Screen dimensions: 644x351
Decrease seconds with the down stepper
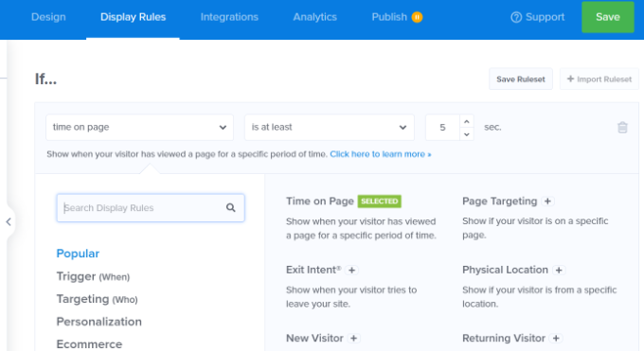click(x=467, y=134)
